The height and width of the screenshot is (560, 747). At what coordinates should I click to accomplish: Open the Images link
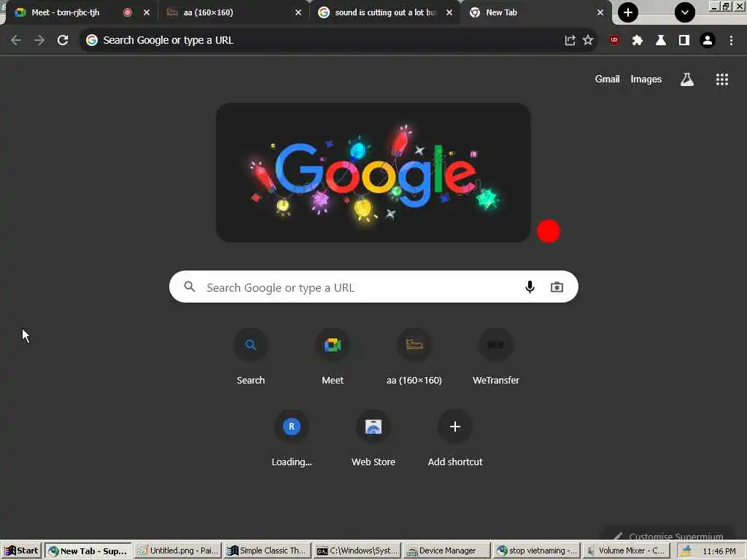pos(646,79)
